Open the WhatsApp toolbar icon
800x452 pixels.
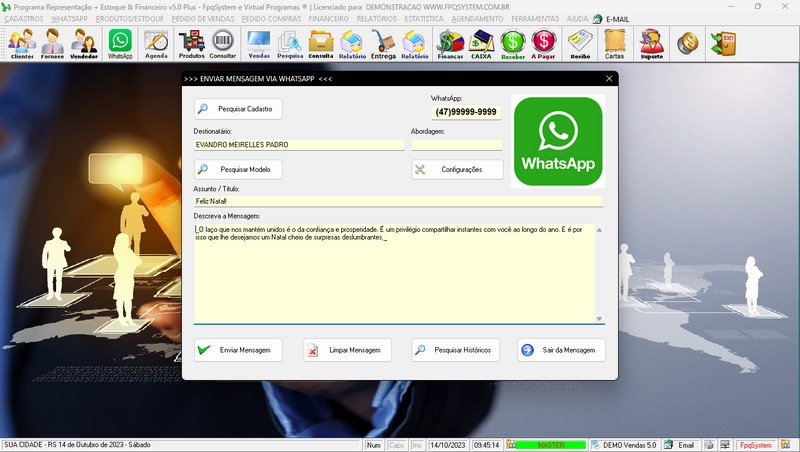coord(120,43)
